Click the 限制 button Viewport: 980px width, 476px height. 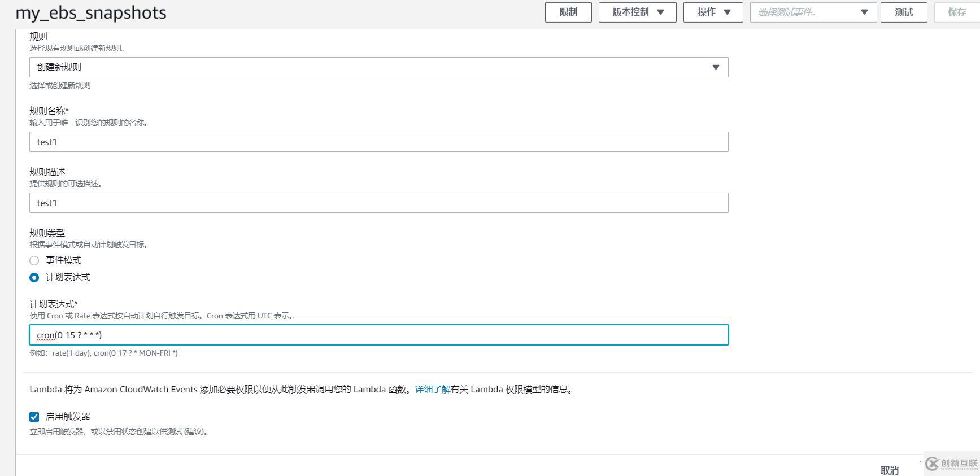pos(568,12)
